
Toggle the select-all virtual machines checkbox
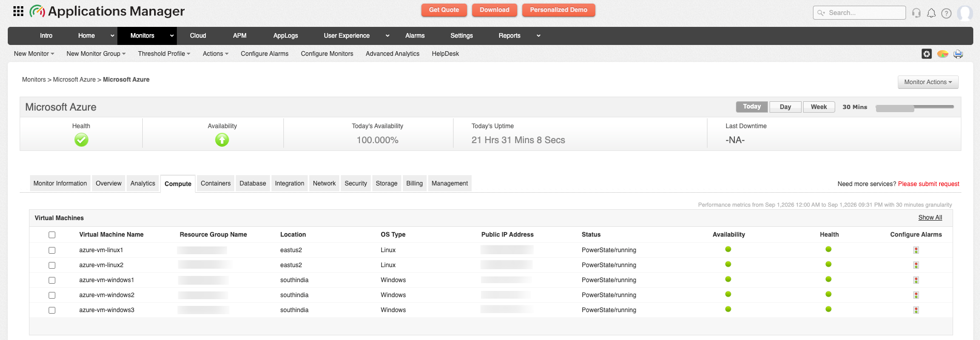click(52, 235)
